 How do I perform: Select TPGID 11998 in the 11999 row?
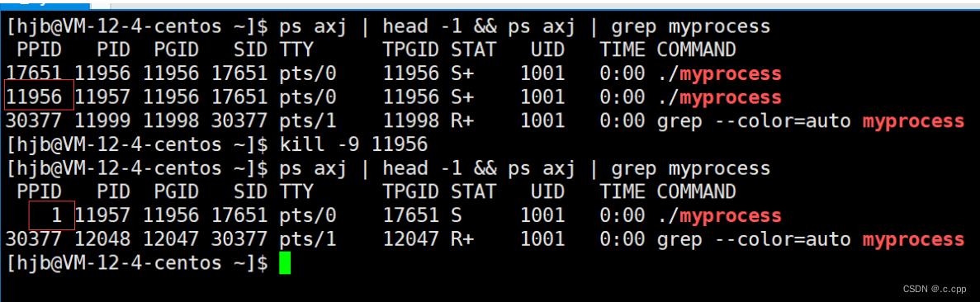tap(411, 121)
